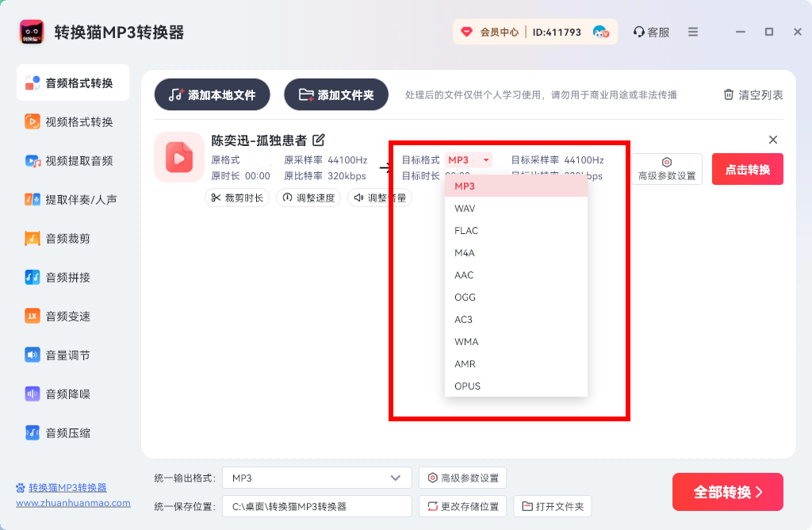Click the 统一保存位置 path field

point(316,506)
